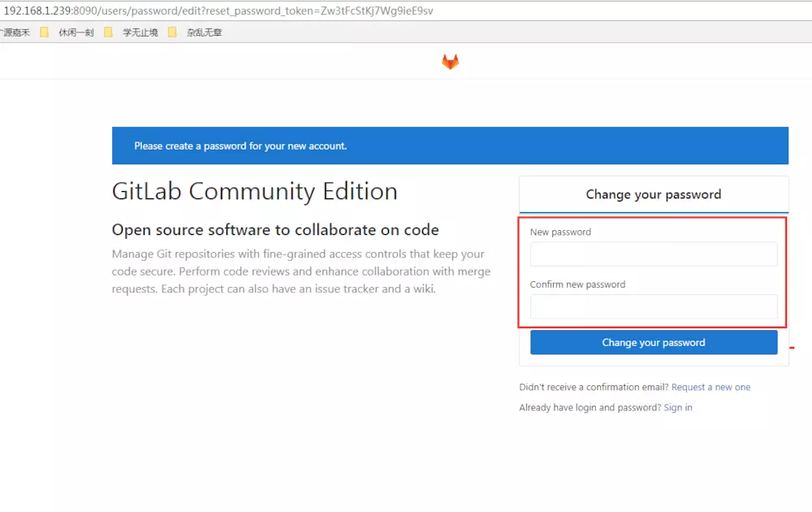This screenshot has width=812, height=512.
Task: Select the Change your password tab header
Action: [x=653, y=194]
